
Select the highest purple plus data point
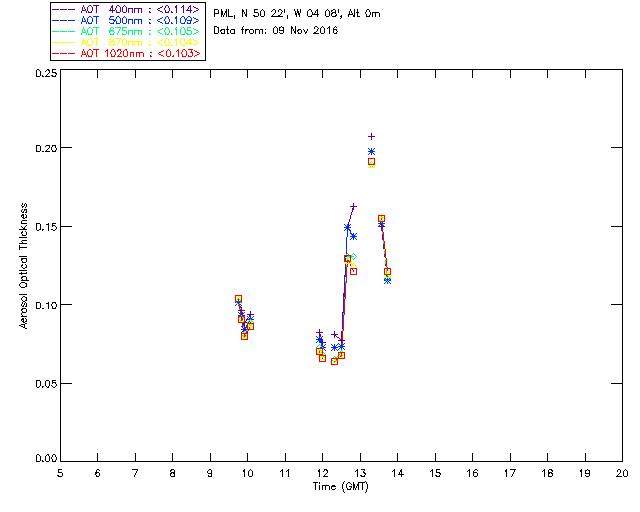coord(371,136)
